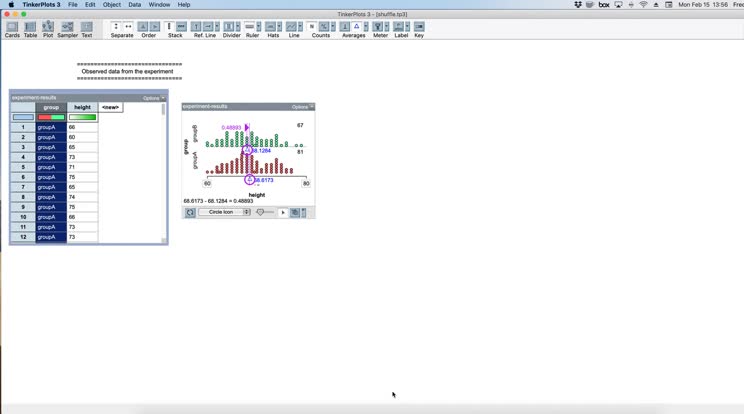
Task: Click the refresh icon in plot footer
Action: click(190, 212)
